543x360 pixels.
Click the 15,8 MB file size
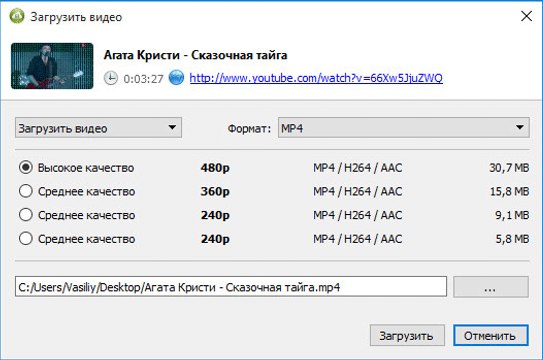pos(509,191)
